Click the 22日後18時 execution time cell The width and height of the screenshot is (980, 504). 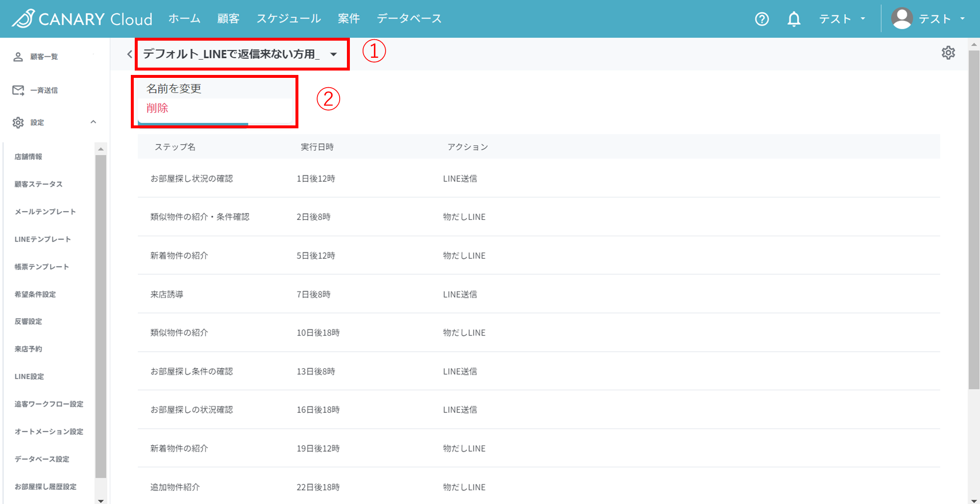[x=318, y=487]
